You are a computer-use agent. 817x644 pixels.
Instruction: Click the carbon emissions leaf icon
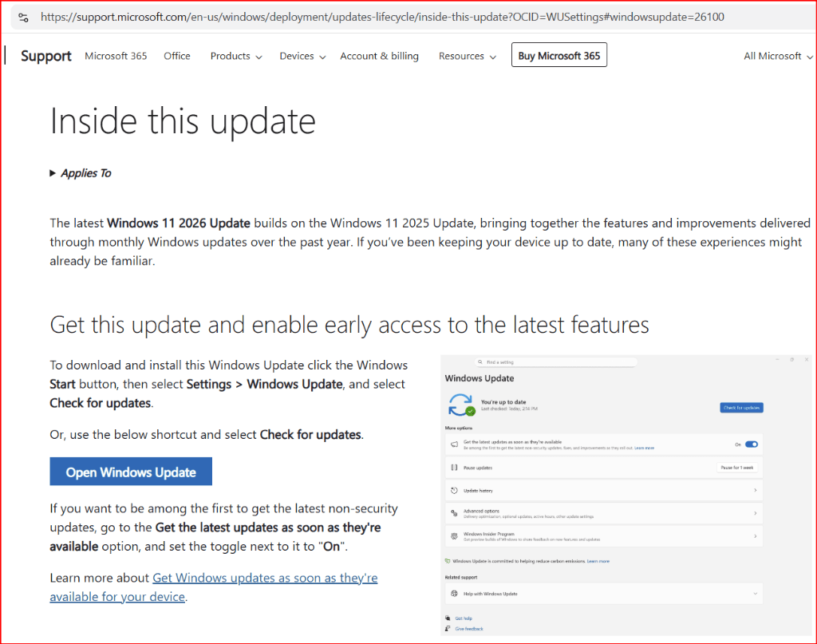point(448,561)
